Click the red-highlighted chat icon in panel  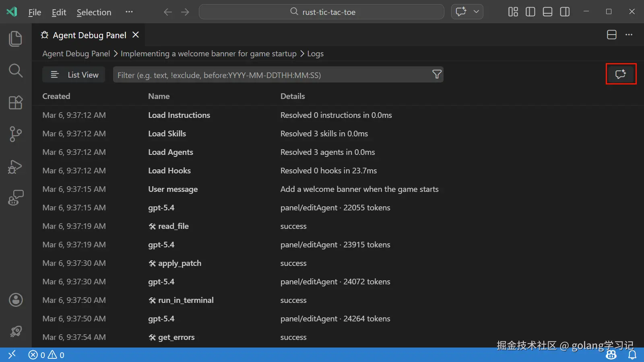[x=621, y=74]
